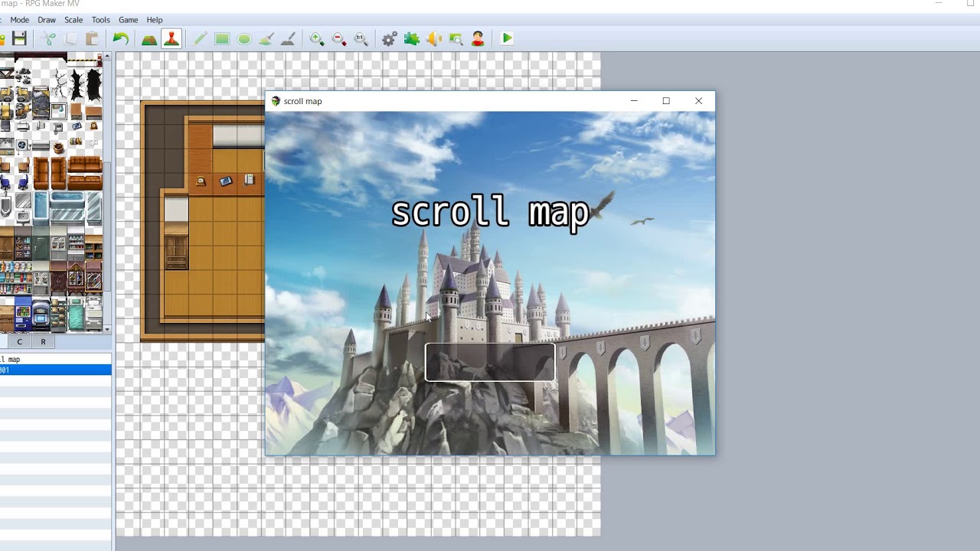Click the tileset scrollbar up arrow
The height and width of the screenshot is (551, 980).
(x=107, y=57)
